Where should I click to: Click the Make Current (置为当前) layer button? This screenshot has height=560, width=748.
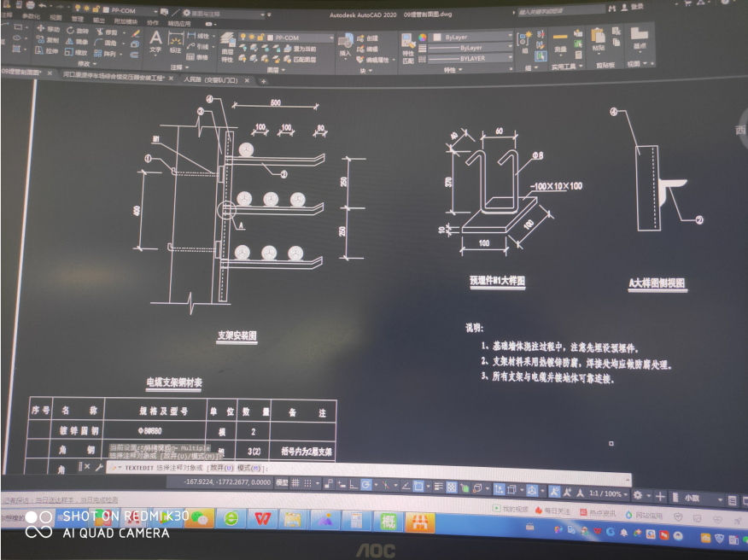301,49
